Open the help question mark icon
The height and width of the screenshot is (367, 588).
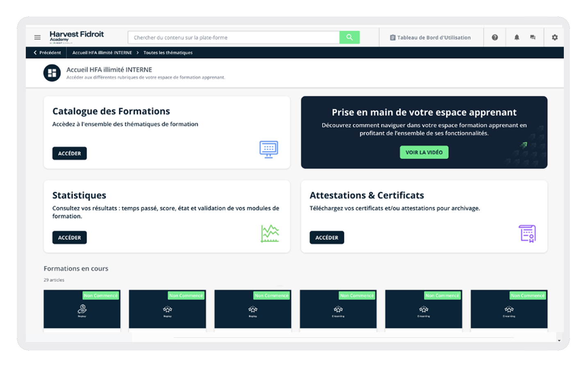pos(495,37)
